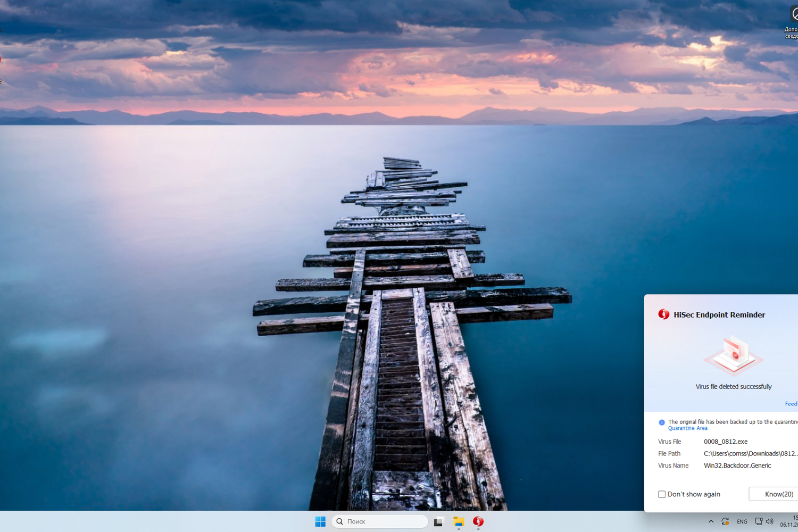Click the virus file name 0008_0812.exe

(x=726, y=442)
